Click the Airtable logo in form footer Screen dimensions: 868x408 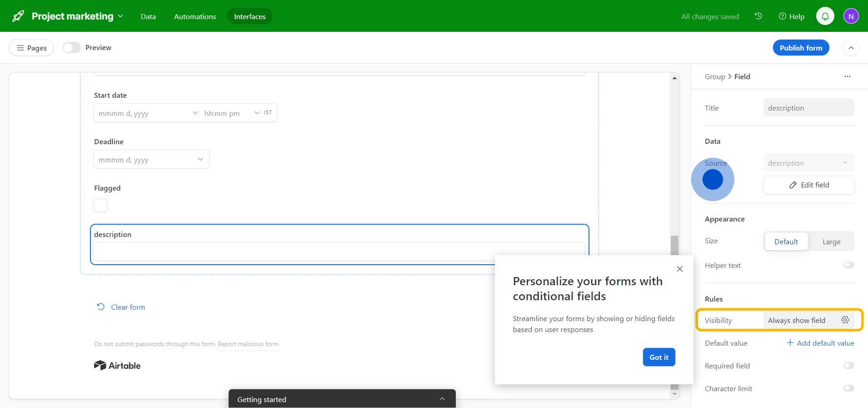117,366
